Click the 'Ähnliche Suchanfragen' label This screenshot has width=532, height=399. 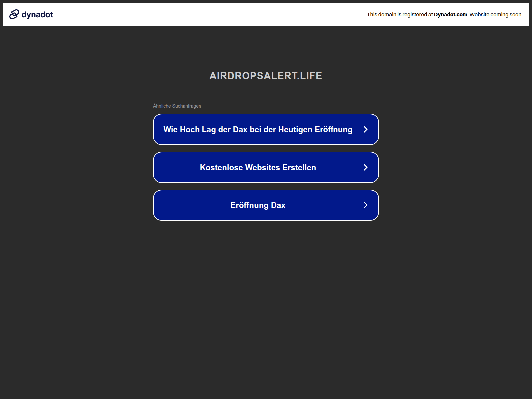tap(177, 106)
